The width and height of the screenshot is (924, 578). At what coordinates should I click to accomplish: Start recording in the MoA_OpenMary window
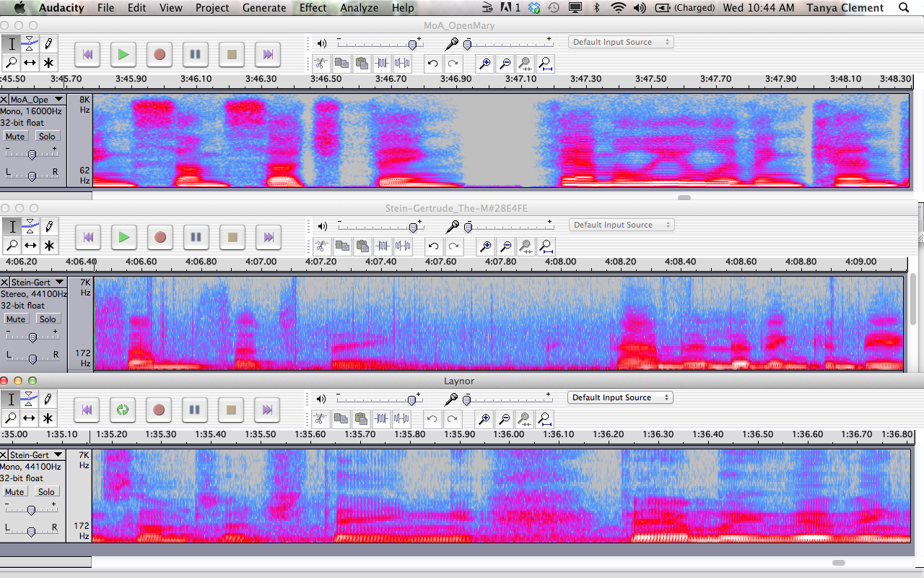[x=160, y=54]
